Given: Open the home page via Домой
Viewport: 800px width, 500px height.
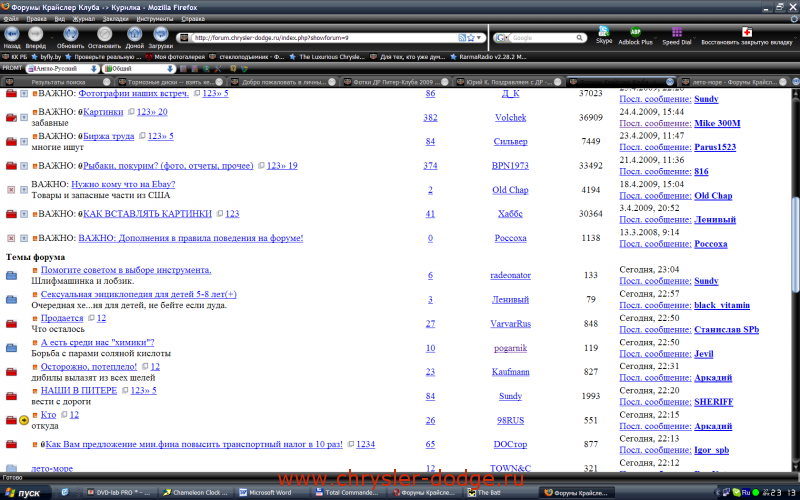Looking at the screenshot, I should pyautogui.click(x=135, y=37).
